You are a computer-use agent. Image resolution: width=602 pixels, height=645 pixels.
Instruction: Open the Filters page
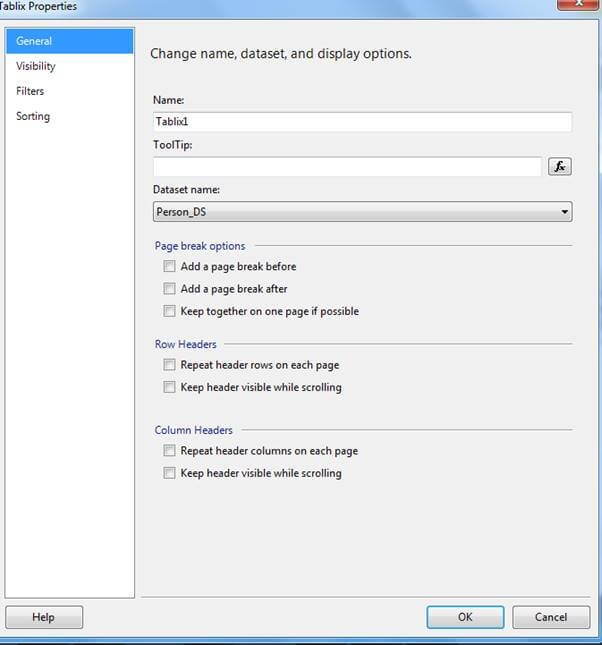(x=70, y=91)
